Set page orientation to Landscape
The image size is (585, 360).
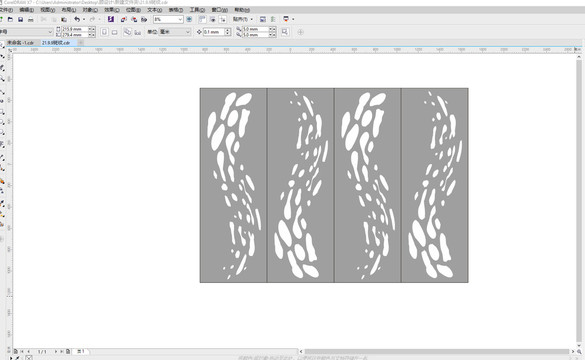coord(115,32)
